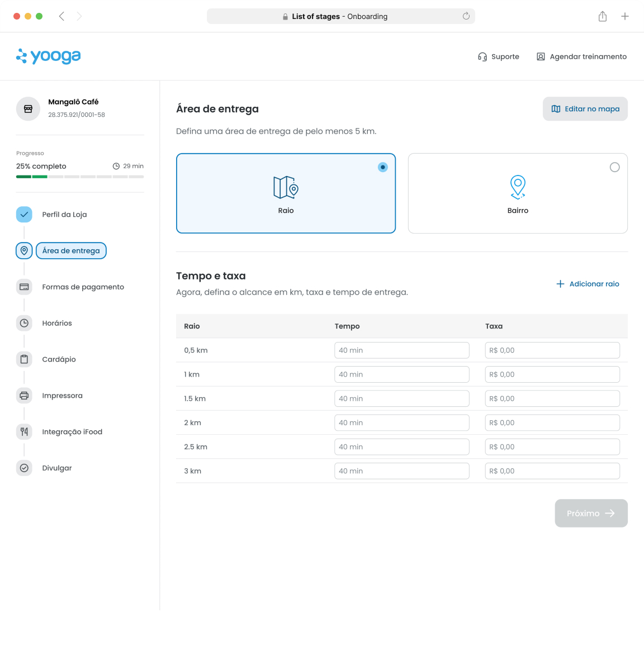644x665 pixels.
Task: Go to Agendar treinamento
Action: [x=581, y=56]
